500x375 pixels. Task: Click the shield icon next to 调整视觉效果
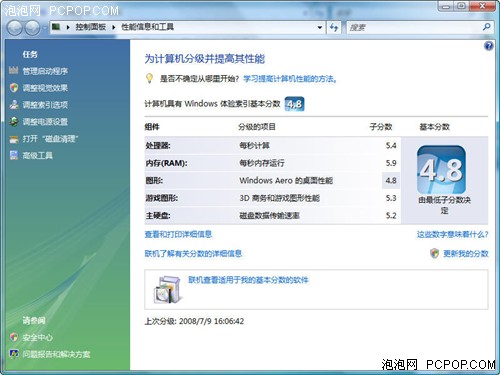(14, 88)
